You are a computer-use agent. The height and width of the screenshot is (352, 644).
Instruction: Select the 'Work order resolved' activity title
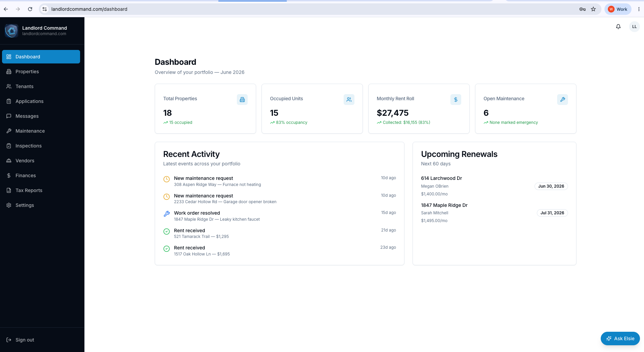(x=197, y=213)
